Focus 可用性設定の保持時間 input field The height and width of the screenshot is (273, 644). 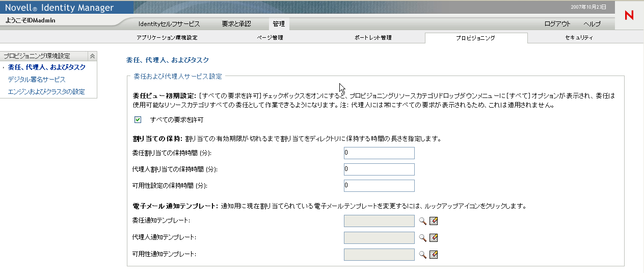(x=379, y=186)
